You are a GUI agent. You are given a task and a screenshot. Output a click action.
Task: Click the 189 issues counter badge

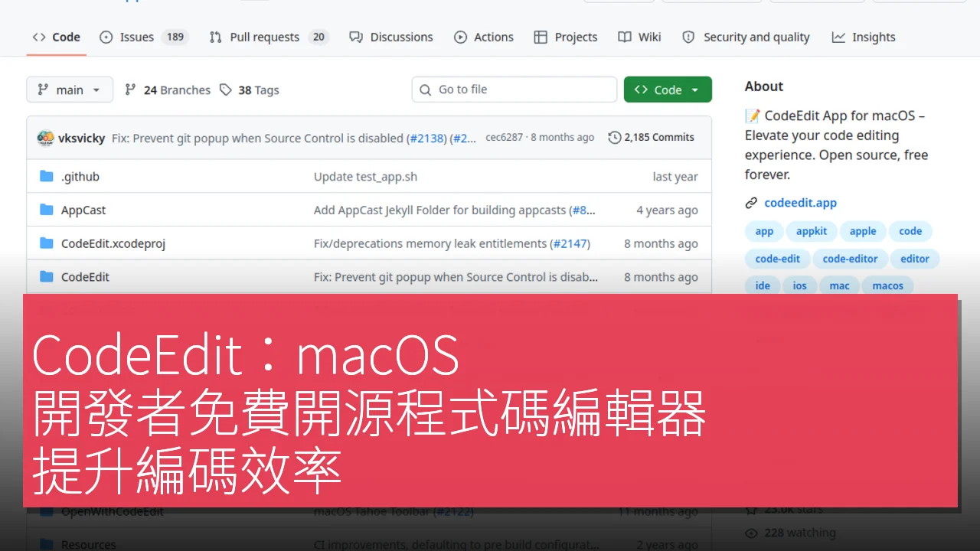click(175, 37)
